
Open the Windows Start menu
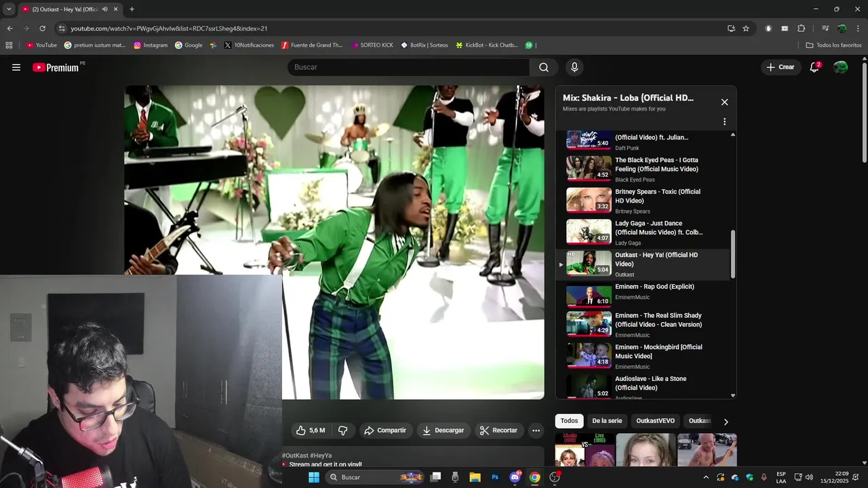pyautogui.click(x=313, y=477)
